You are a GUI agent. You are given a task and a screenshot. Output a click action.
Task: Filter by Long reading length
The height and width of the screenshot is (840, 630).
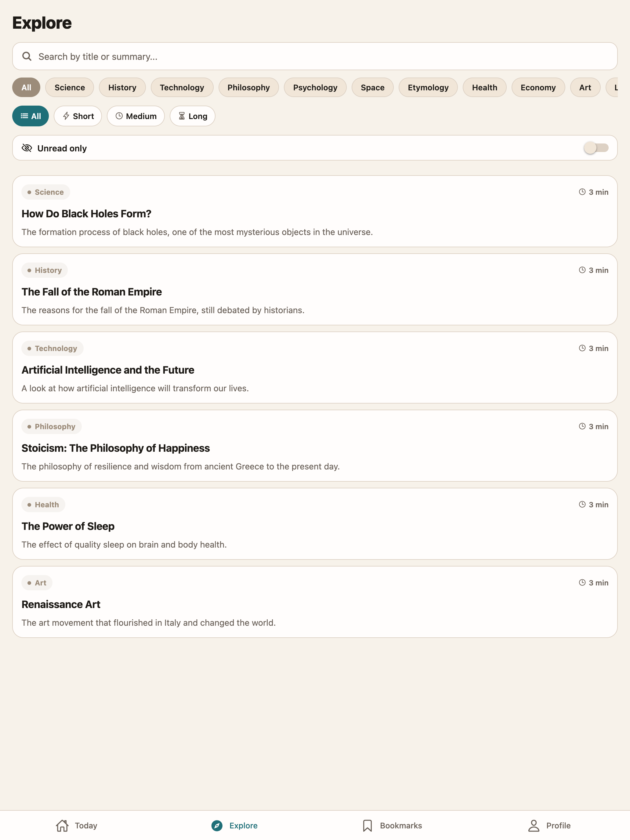(193, 116)
